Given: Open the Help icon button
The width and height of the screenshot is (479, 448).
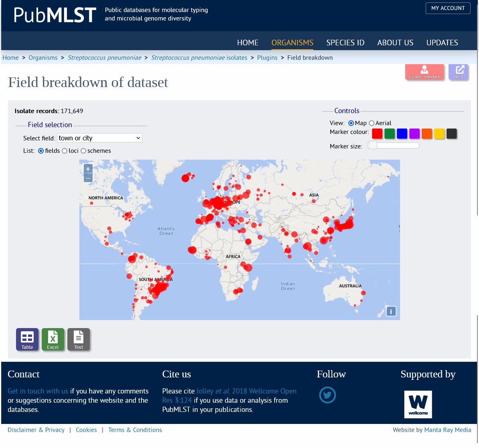Looking at the screenshot, I should tap(458, 72).
